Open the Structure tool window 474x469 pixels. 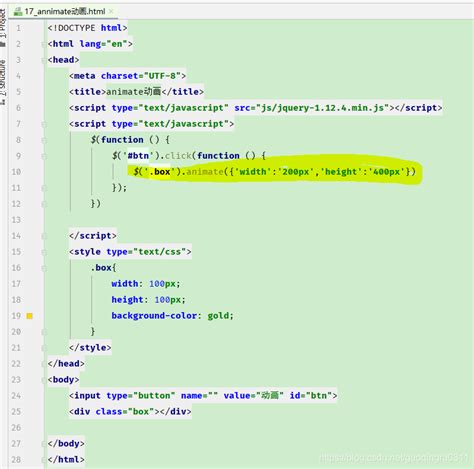(x=3, y=82)
